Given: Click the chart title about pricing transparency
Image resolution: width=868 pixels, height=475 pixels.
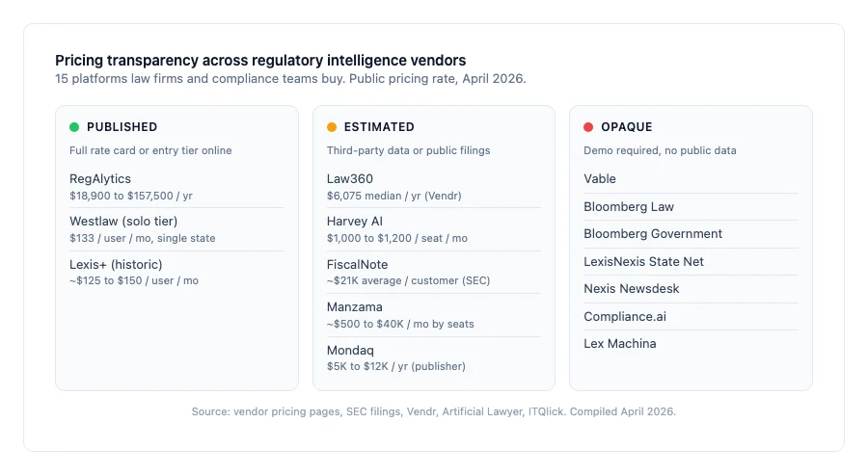Looking at the screenshot, I should (x=260, y=61).
